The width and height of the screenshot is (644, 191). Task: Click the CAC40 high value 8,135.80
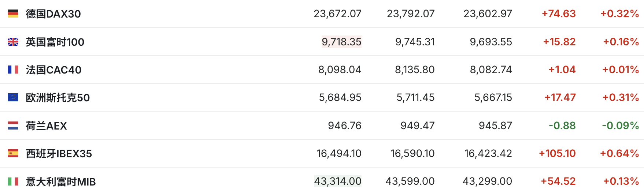click(415, 70)
